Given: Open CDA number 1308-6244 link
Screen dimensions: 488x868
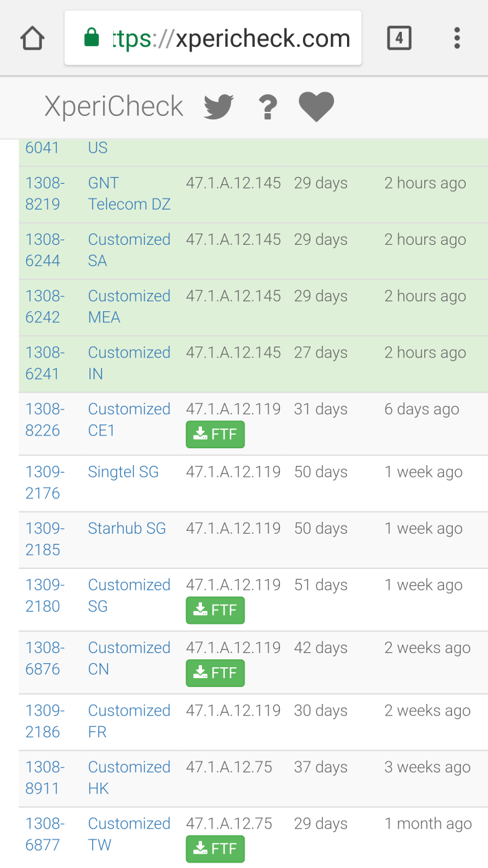Looking at the screenshot, I should pyautogui.click(x=45, y=250).
